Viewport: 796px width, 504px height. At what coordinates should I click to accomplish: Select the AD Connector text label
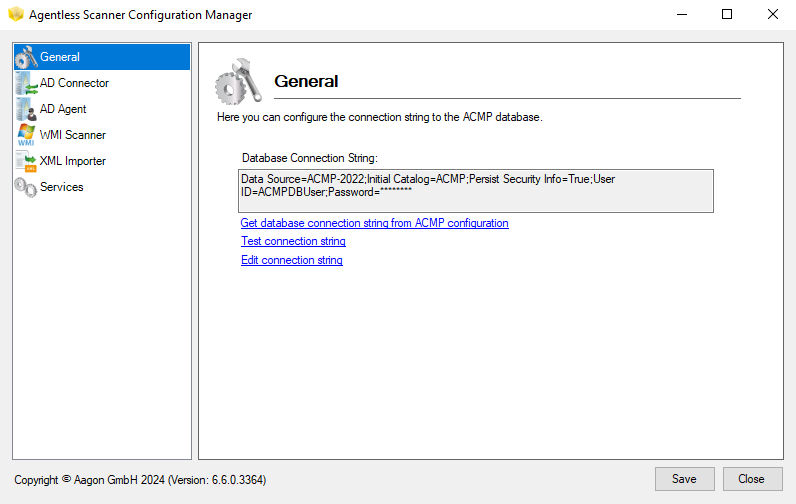pyautogui.click(x=74, y=83)
